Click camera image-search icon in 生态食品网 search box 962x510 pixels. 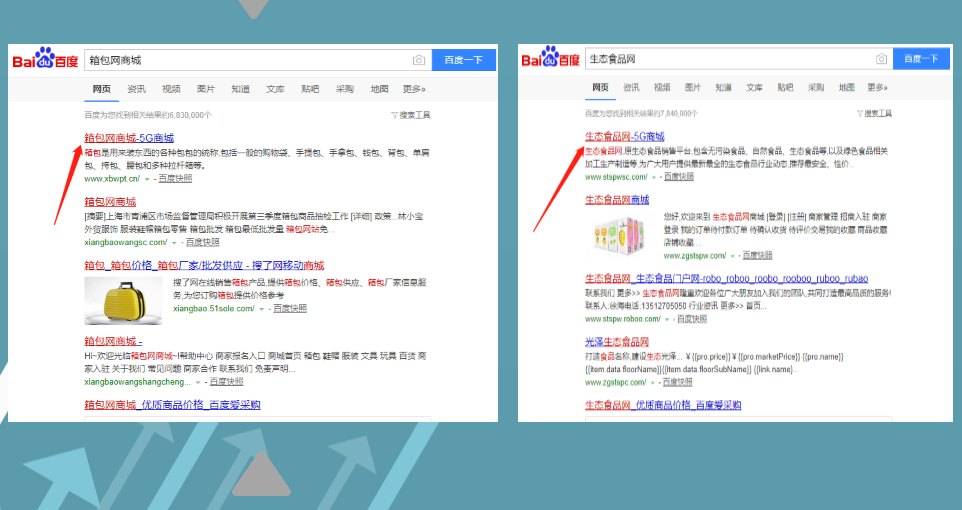[x=881, y=59]
